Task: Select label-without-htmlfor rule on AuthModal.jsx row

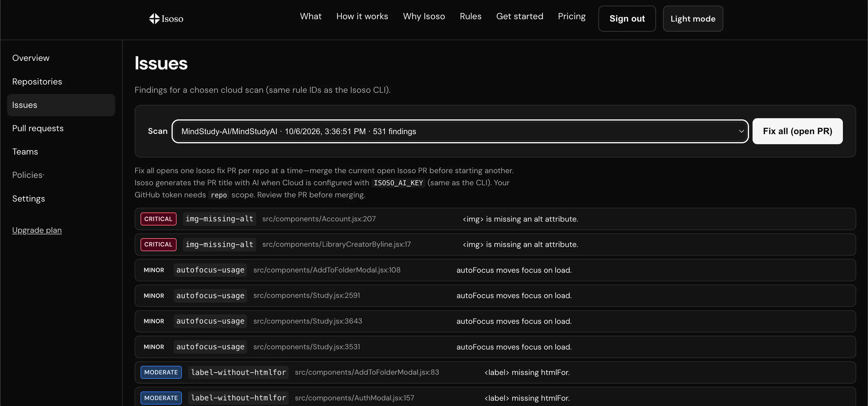Action: click(x=238, y=398)
